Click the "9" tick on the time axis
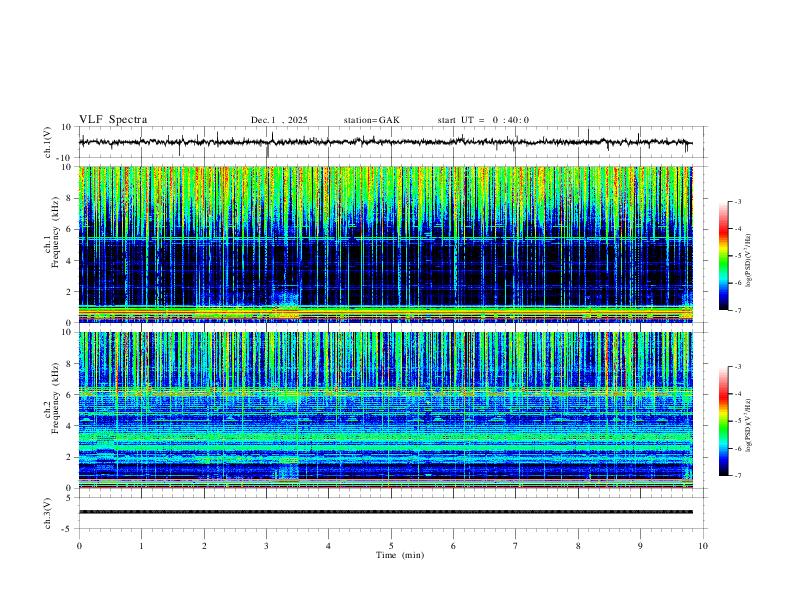The height and width of the screenshot is (612, 792). [x=640, y=546]
